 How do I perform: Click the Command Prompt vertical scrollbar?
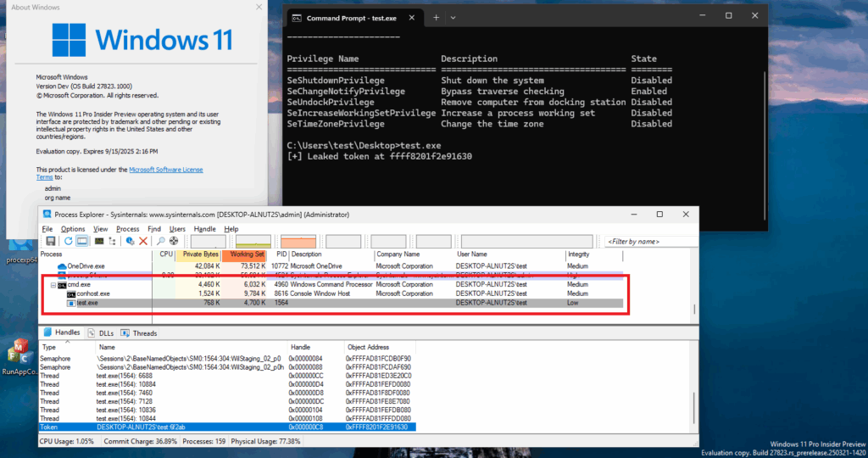(765, 145)
